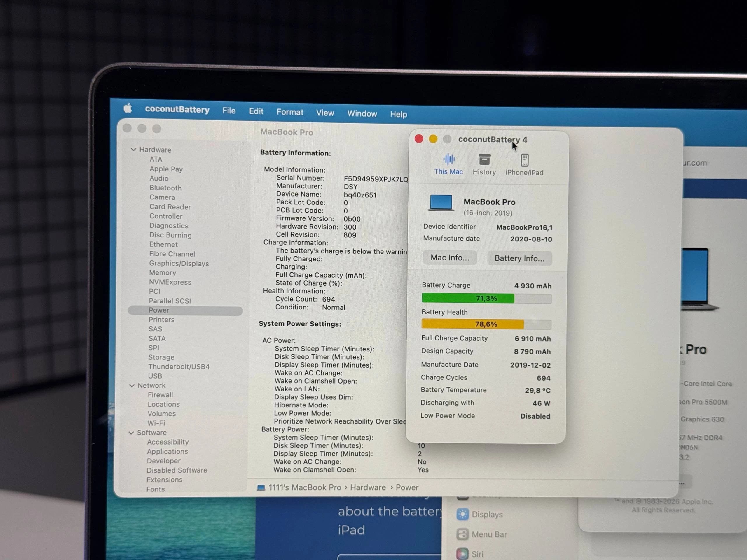This screenshot has width=747, height=560.
Task: Open the Window menu
Action: click(362, 114)
